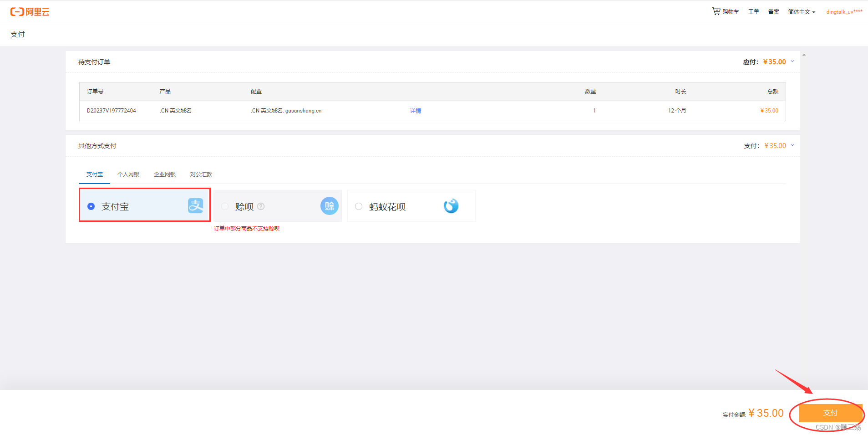Expand the 支付 ¥35.00 chevron
This screenshot has width=868, height=435.
pos(792,145)
